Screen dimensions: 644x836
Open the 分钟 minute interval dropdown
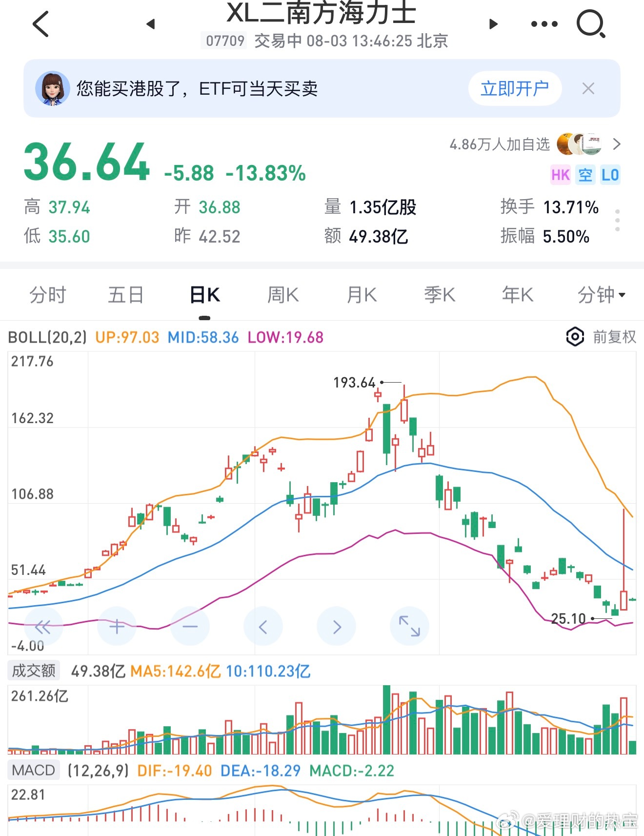pyautogui.click(x=601, y=295)
